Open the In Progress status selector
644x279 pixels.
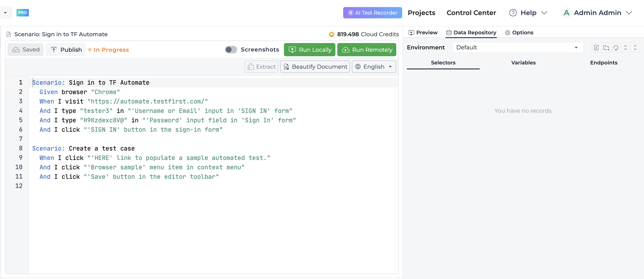click(x=109, y=50)
